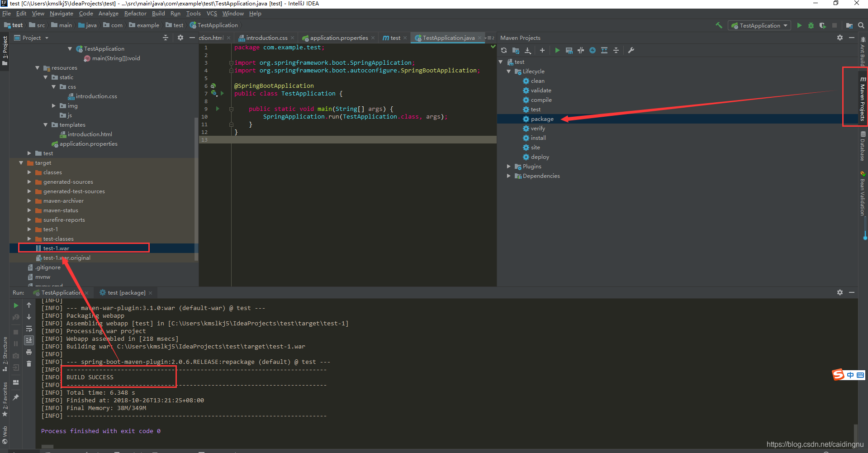Open TestApplication run configuration dropdown
This screenshot has width=868, height=453.
[x=759, y=25]
